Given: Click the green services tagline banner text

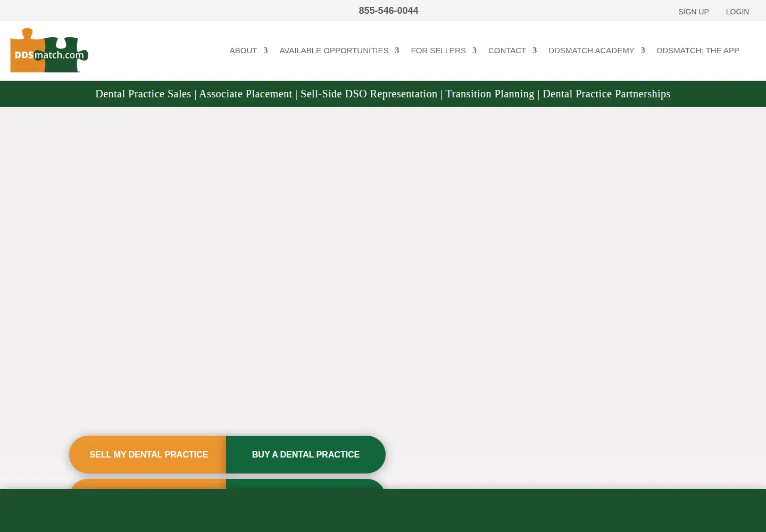Looking at the screenshot, I should coord(383,94).
